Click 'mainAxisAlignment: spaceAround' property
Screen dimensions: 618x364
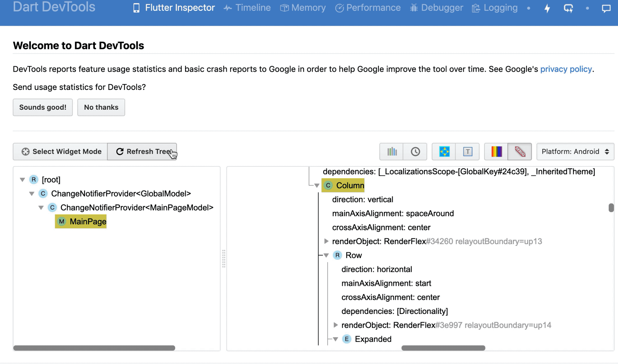(393, 214)
